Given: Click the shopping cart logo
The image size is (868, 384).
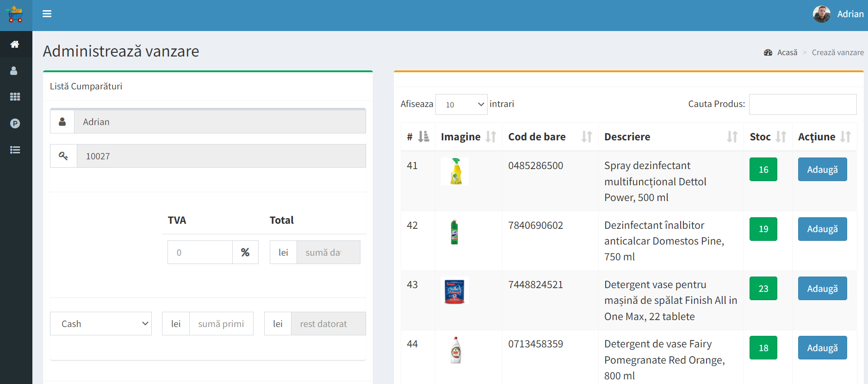Looking at the screenshot, I should (x=15, y=15).
